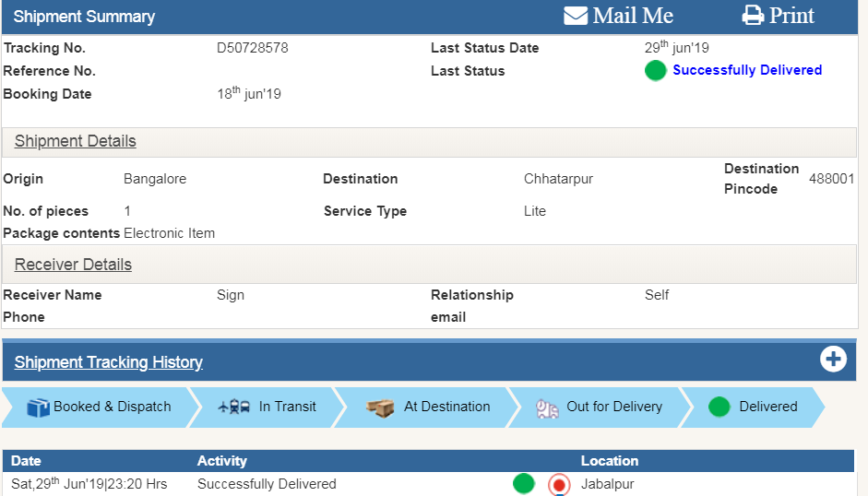
Task: Collapse the Receiver Details section header
Action: [73, 266]
